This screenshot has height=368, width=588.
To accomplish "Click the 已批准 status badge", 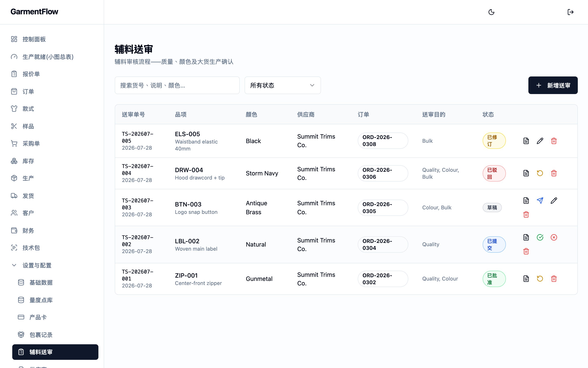I will coord(494,279).
